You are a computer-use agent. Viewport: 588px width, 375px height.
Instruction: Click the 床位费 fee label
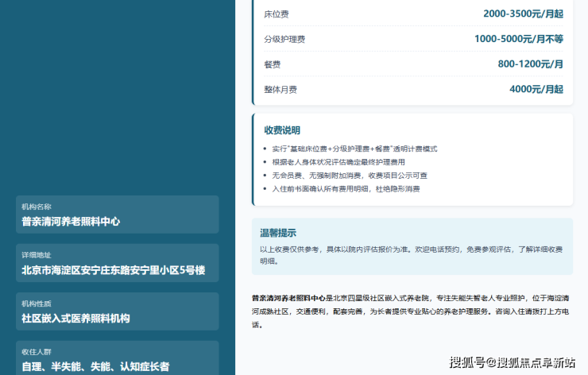tap(277, 14)
